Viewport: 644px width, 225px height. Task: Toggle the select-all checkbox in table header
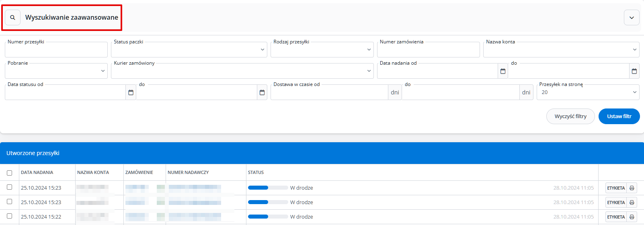pos(9,173)
